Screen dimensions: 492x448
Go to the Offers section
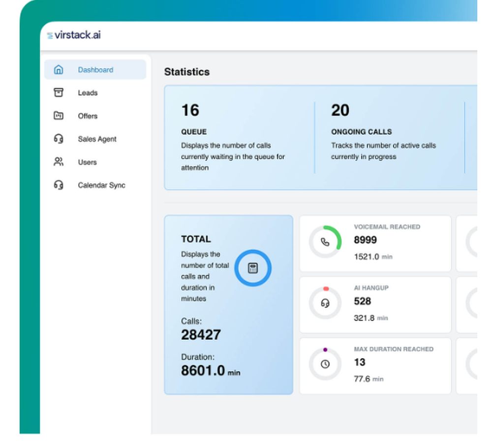pos(88,116)
